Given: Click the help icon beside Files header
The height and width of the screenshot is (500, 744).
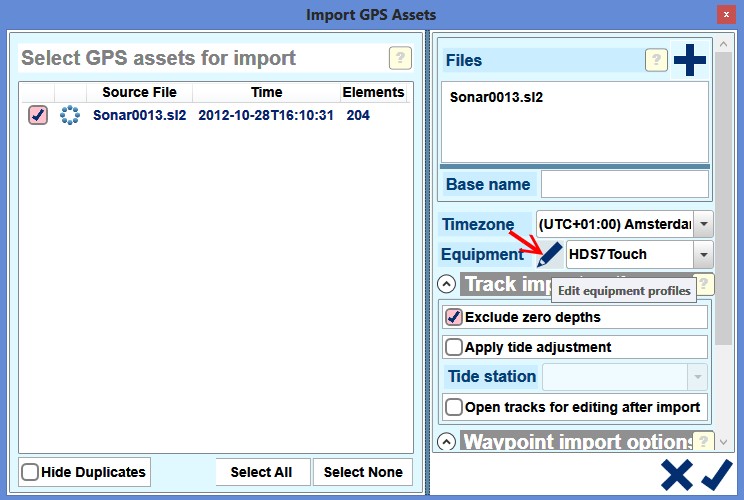Looking at the screenshot, I should 656,60.
